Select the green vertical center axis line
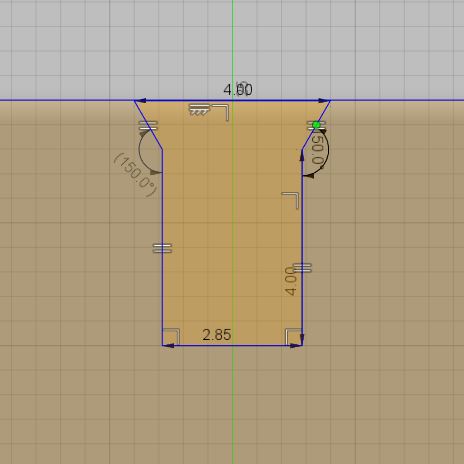The width and height of the screenshot is (464, 464). point(233,232)
